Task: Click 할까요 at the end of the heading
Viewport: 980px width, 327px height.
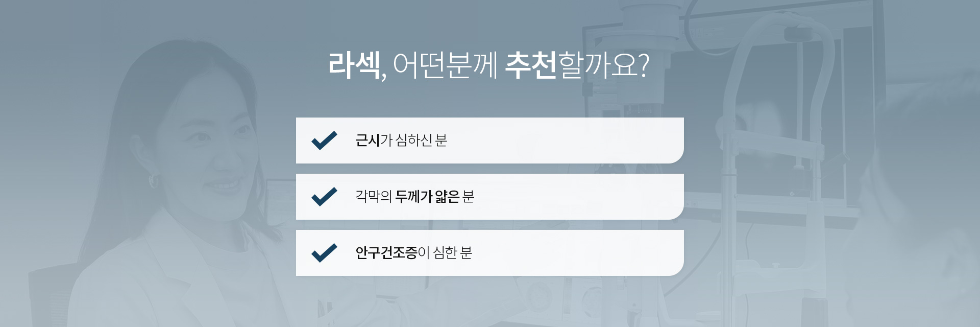Action: point(598,65)
